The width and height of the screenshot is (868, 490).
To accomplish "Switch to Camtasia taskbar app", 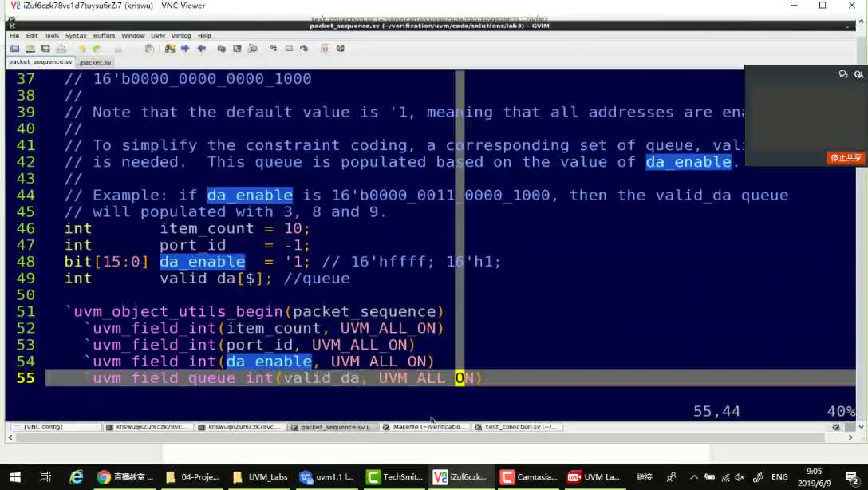I will (529, 476).
